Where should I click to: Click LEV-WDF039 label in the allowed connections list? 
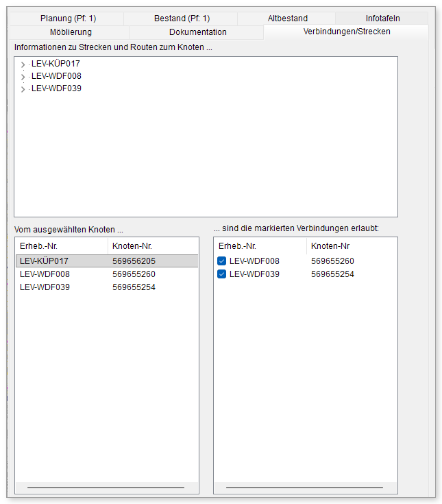click(x=254, y=274)
